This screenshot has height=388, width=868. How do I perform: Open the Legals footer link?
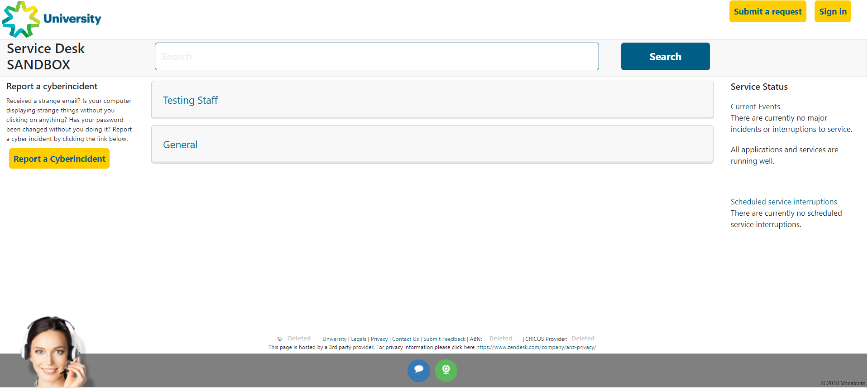click(359, 339)
